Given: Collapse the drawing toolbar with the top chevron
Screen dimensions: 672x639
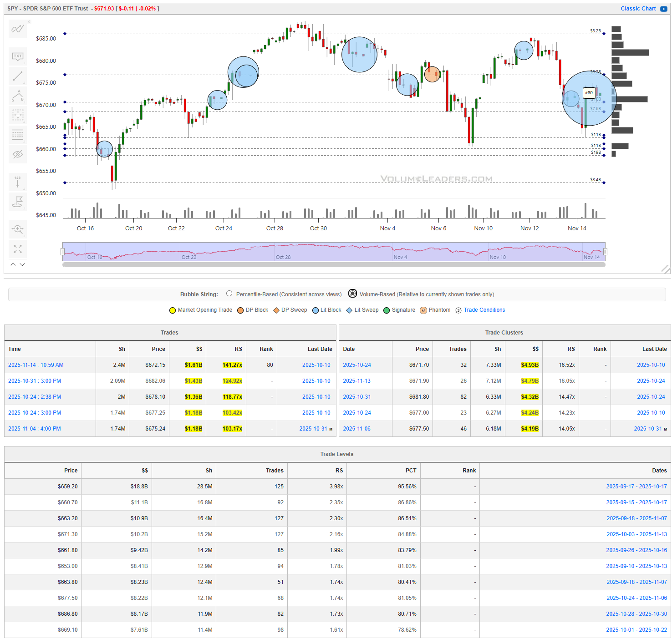Looking at the screenshot, I should tap(29, 22).
